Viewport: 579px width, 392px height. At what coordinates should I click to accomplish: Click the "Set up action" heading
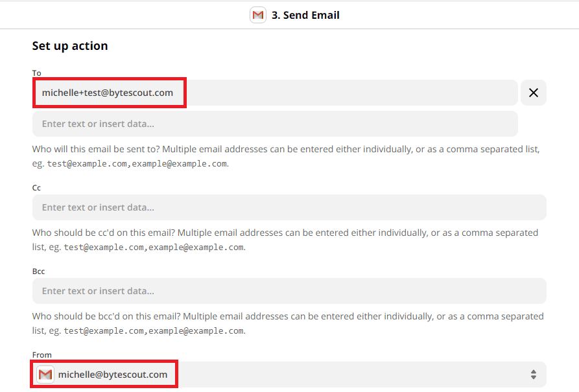click(x=70, y=45)
